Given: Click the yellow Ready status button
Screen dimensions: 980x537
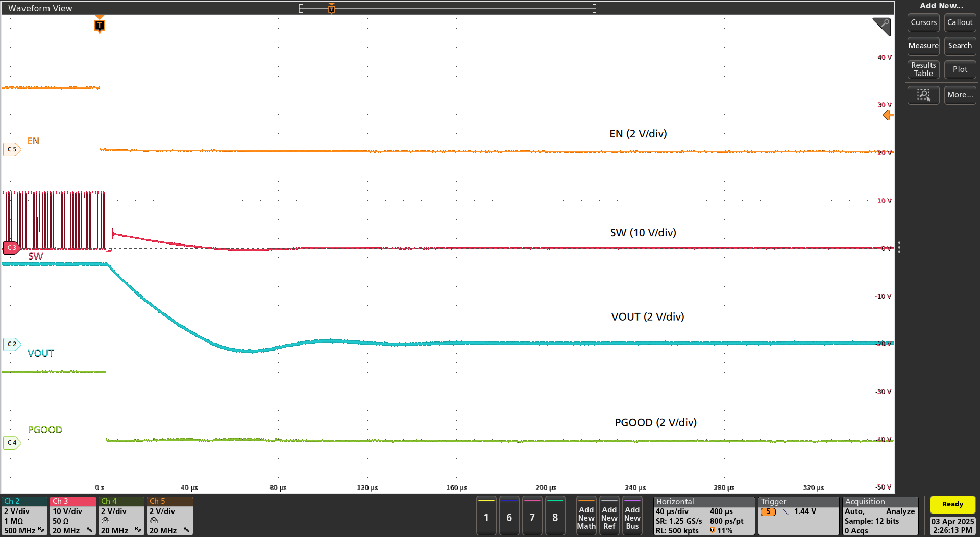Looking at the screenshot, I should (x=952, y=504).
